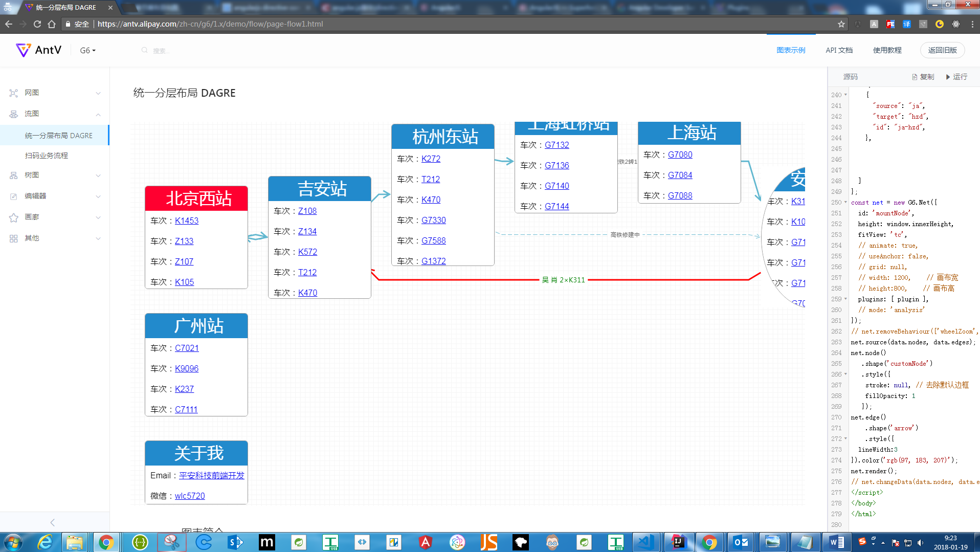Open the G6 product dropdown
Viewport: 980px width, 552px height.
click(x=87, y=50)
